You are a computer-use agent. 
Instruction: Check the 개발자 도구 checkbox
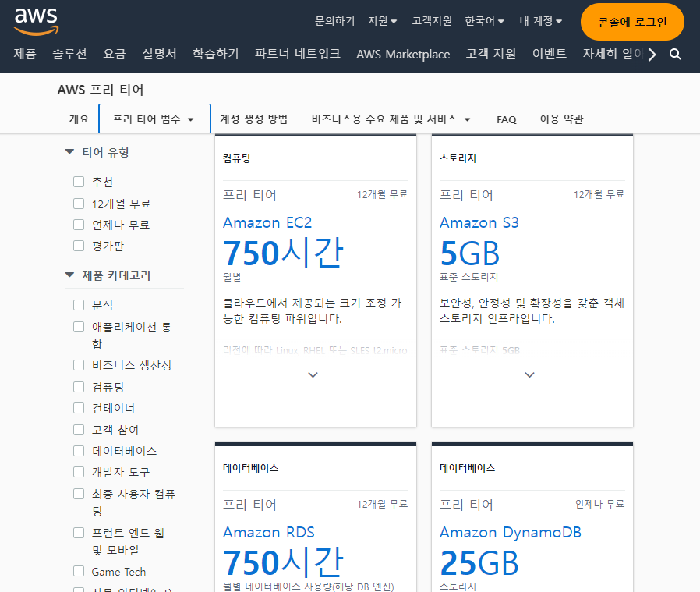(79, 472)
